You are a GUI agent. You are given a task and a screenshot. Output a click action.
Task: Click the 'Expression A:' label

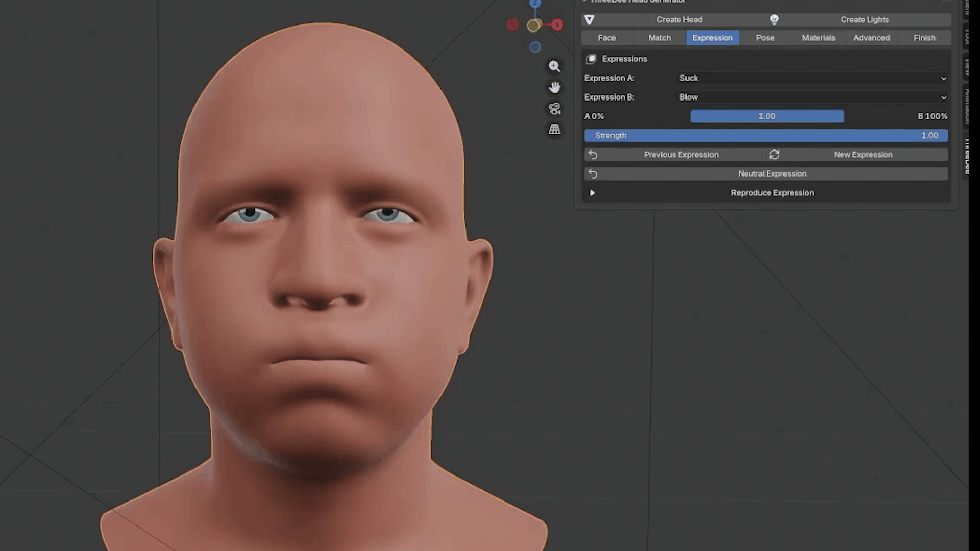click(609, 78)
